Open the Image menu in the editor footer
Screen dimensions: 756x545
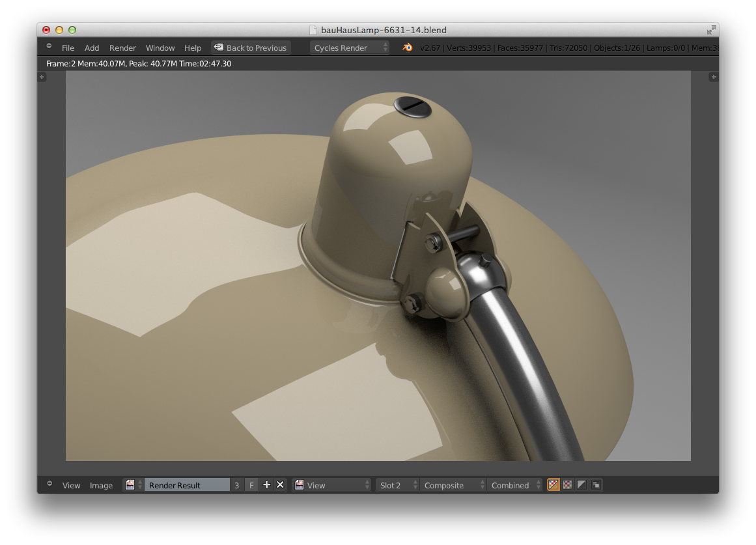point(102,484)
